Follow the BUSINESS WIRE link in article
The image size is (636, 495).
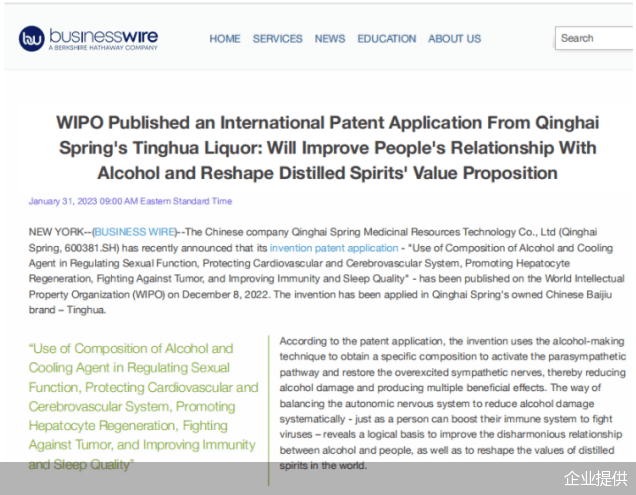click(x=135, y=232)
